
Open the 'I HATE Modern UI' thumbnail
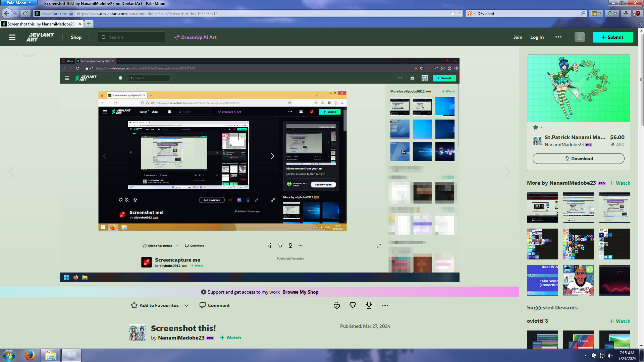(x=578, y=280)
